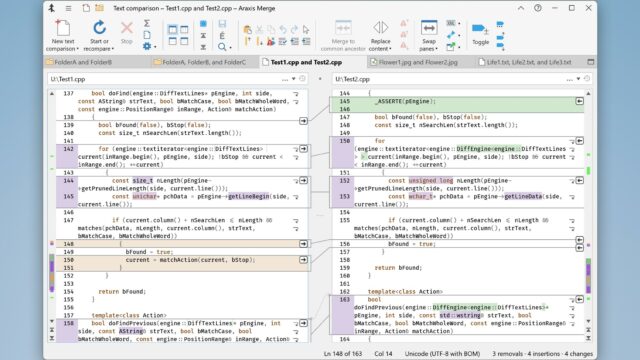Click the Stop button
The image size is (640, 360).
tap(127, 33)
